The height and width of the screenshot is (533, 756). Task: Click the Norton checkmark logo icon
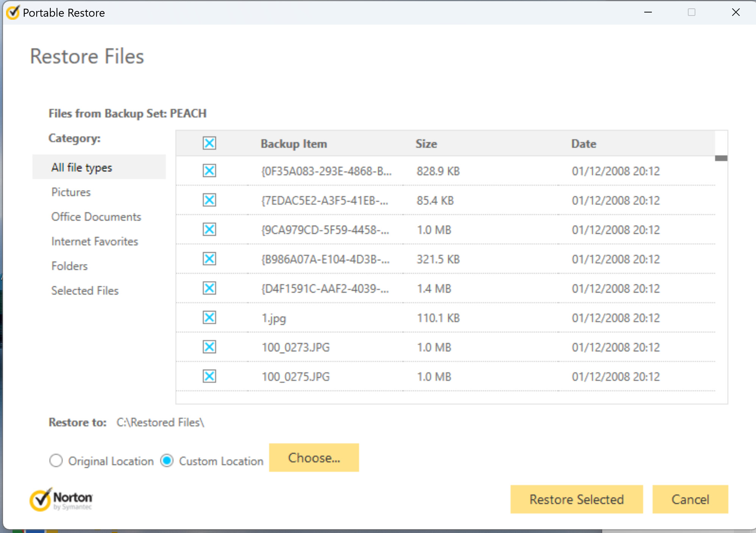[x=41, y=500]
